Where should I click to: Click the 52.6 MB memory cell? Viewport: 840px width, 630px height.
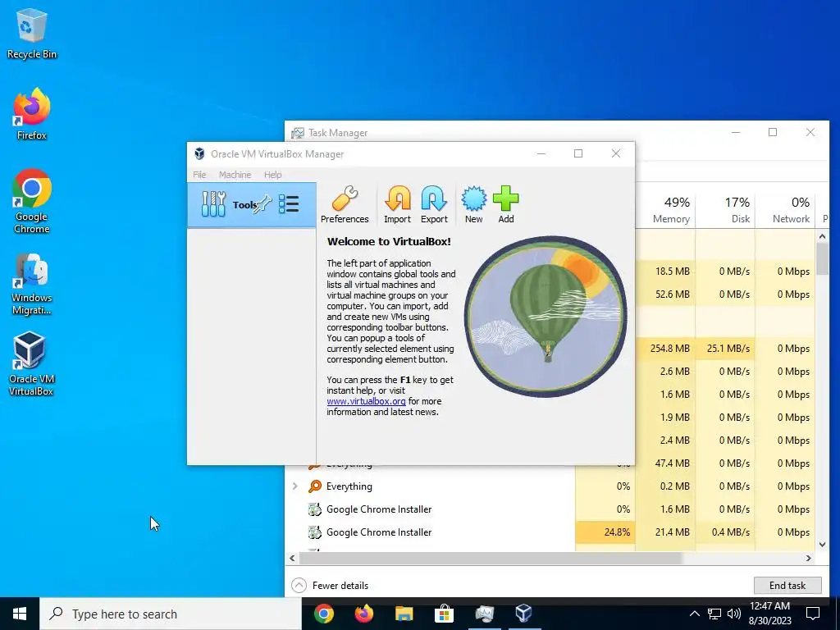click(665, 294)
